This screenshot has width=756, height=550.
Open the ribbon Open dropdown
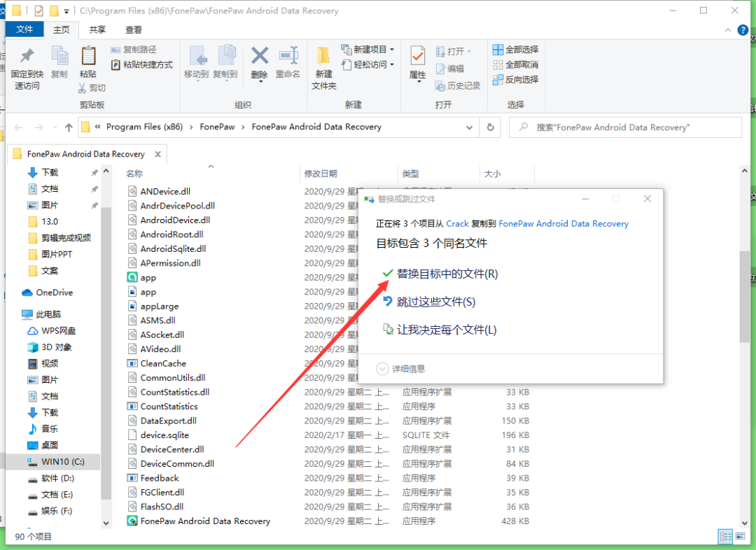(453, 51)
